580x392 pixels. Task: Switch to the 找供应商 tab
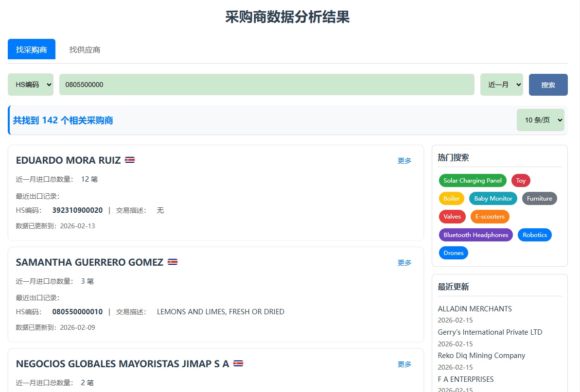(x=84, y=49)
